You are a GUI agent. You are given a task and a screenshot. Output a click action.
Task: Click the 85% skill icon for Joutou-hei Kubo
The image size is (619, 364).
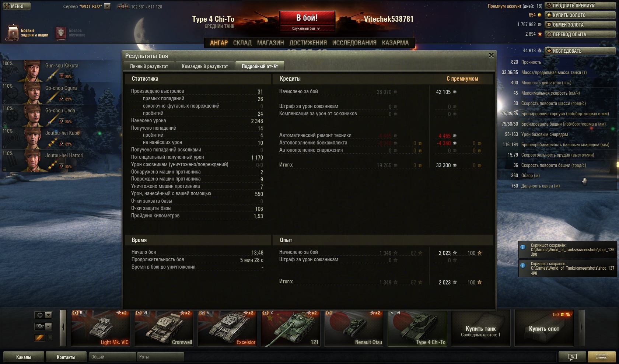(x=62, y=144)
